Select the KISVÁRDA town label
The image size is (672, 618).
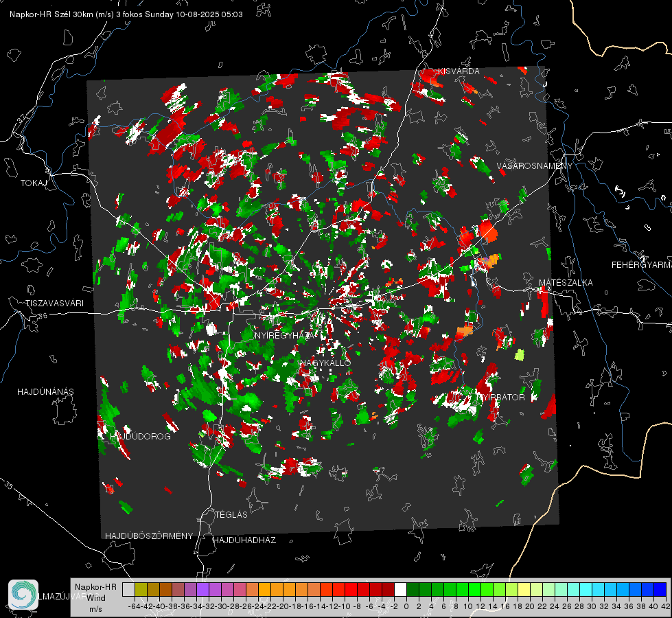pyautogui.click(x=459, y=71)
